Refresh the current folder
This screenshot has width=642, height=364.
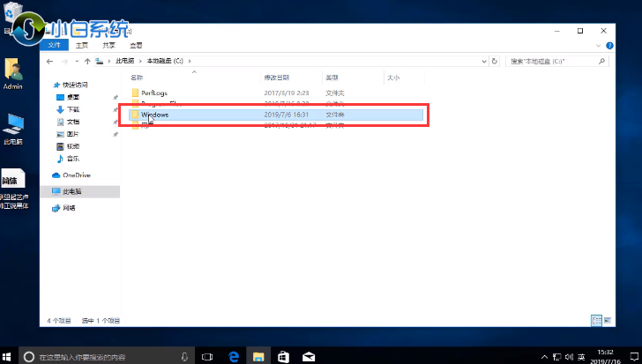pyautogui.click(x=494, y=62)
